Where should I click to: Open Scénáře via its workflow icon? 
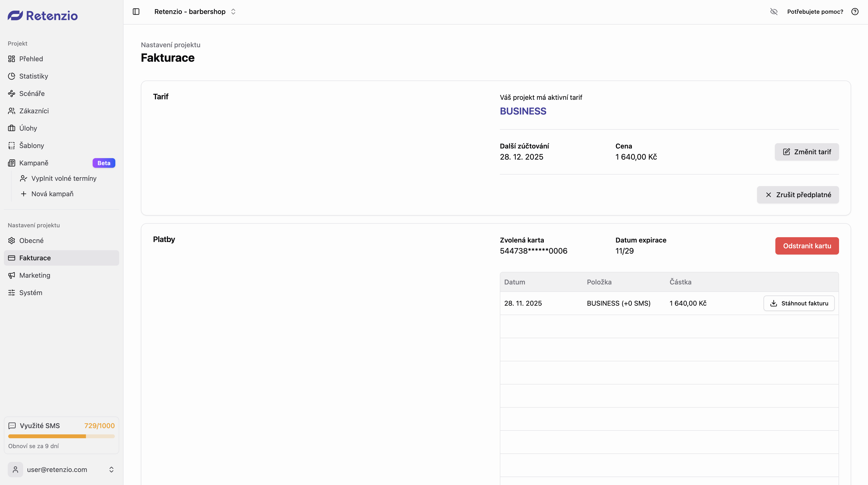pos(11,94)
